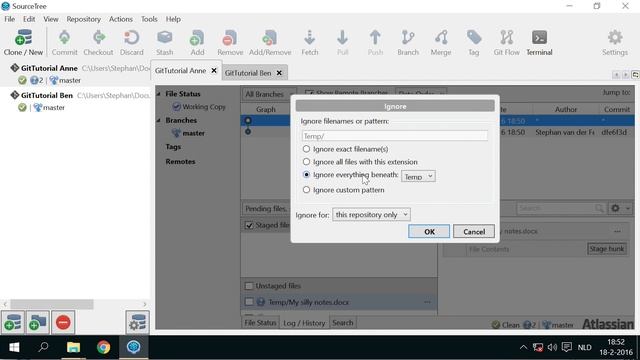Open the Branch toolbar icon

tap(408, 42)
